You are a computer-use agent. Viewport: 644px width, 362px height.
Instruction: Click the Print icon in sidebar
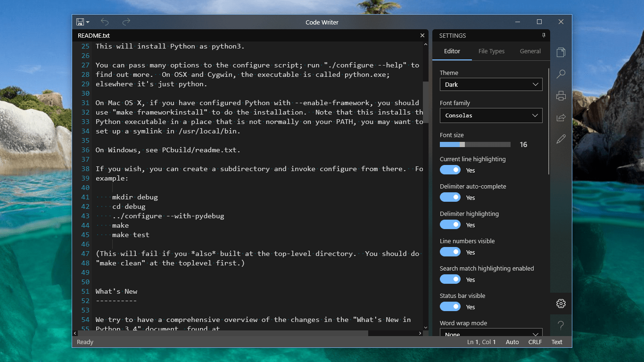click(x=561, y=96)
